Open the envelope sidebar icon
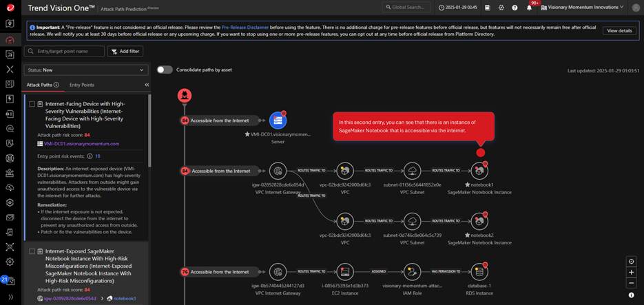This screenshot has height=305, width=644. pos(10,217)
